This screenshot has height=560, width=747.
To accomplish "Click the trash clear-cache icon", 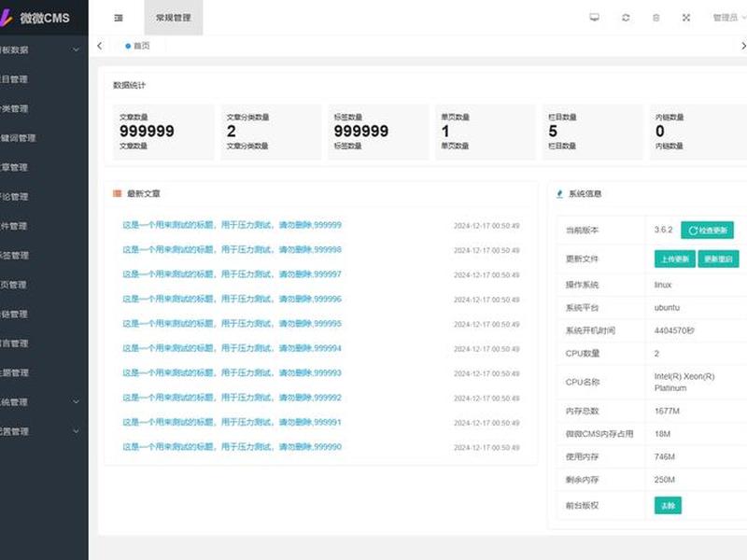I will click(656, 18).
